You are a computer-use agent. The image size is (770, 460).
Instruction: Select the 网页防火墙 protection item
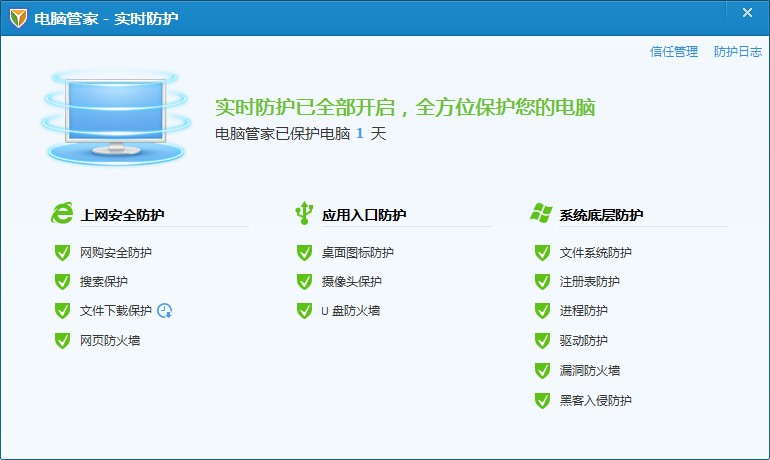click(x=110, y=341)
